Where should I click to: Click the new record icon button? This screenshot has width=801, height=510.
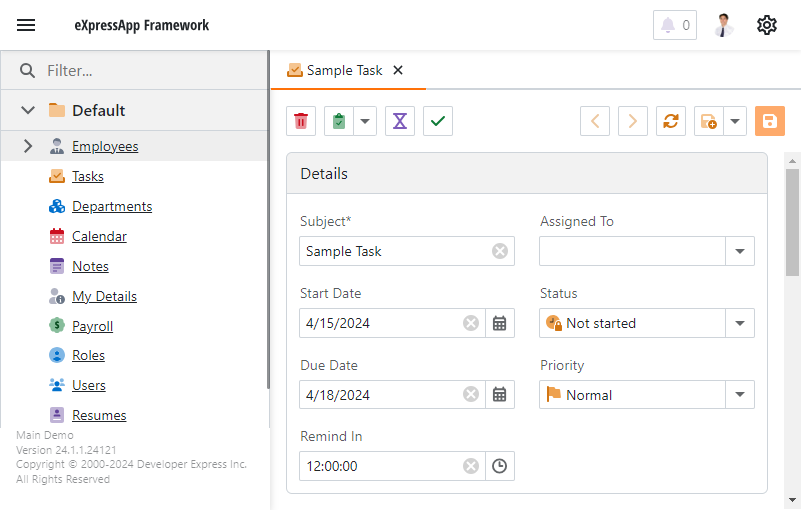(709, 121)
